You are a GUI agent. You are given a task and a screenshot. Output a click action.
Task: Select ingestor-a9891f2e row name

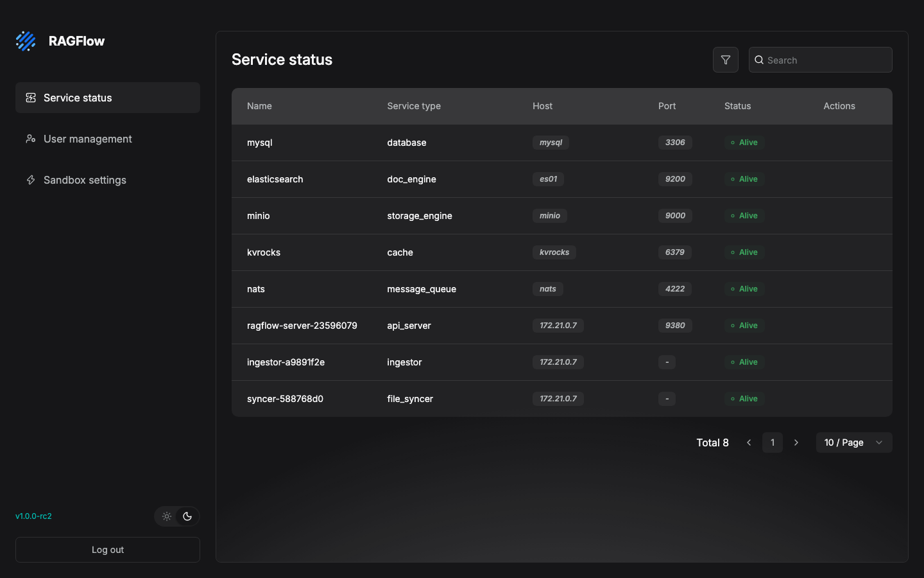(x=286, y=362)
